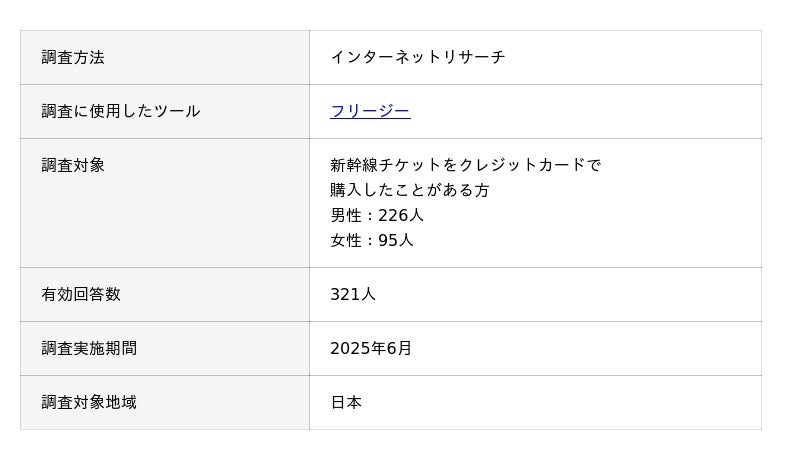This screenshot has width=800, height=460.
Task: Click the 日本 region value
Action: pos(346,402)
